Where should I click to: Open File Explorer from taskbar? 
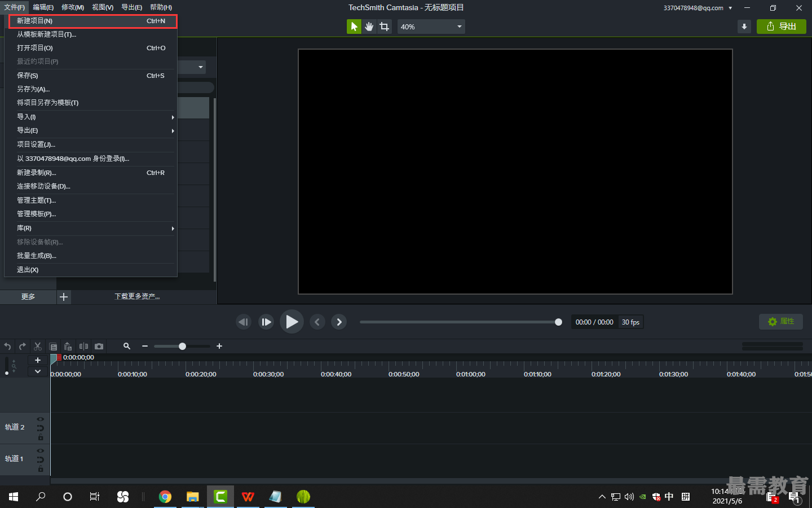[x=193, y=497]
